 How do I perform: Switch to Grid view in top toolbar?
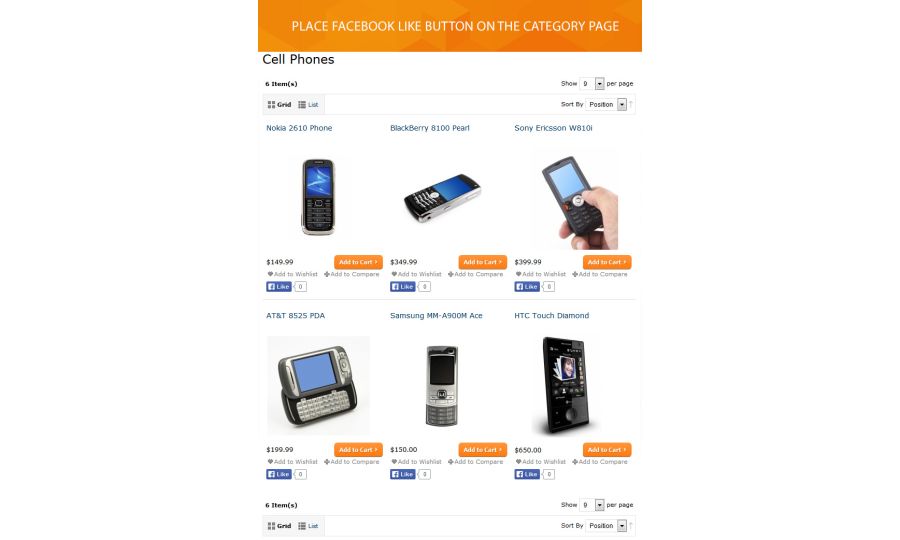pyautogui.click(x=280, y=104)
